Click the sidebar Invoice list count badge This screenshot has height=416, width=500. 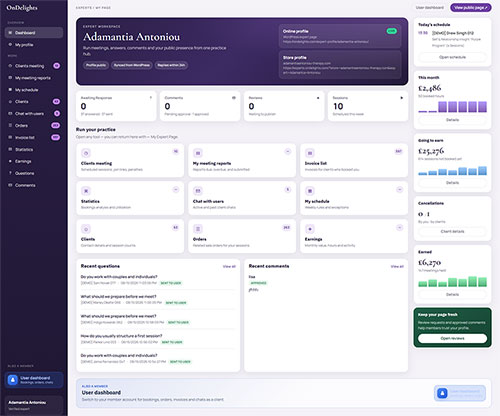point(55,137)
